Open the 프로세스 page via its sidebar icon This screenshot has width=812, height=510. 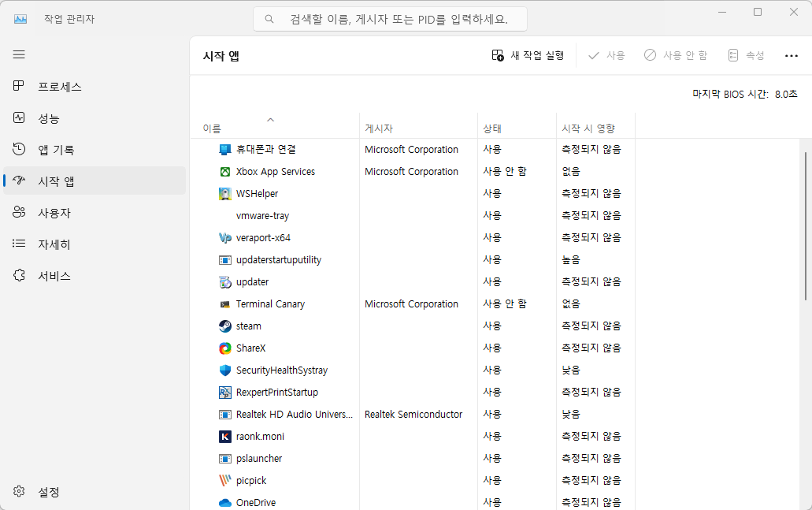coord(19,87)
